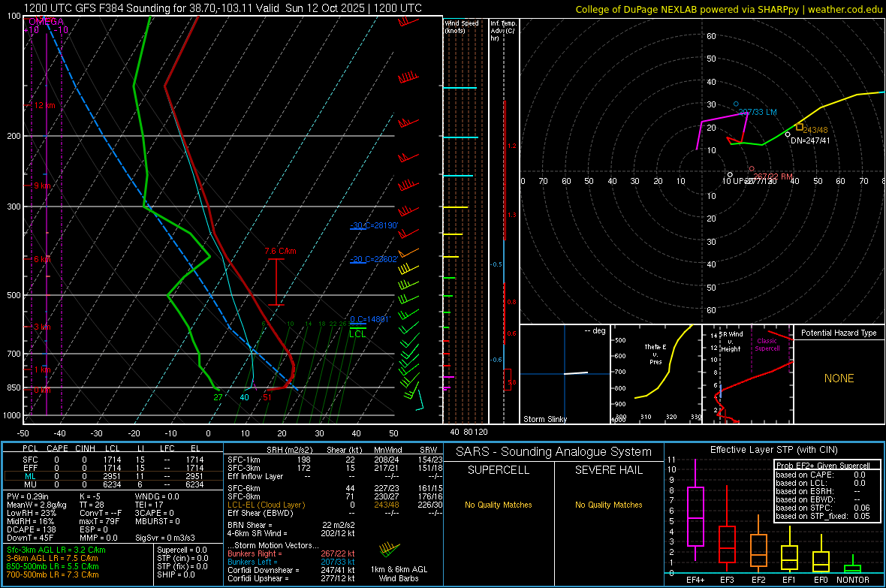
Task: Click the 3 km height marker
Action: click(42, 327)
